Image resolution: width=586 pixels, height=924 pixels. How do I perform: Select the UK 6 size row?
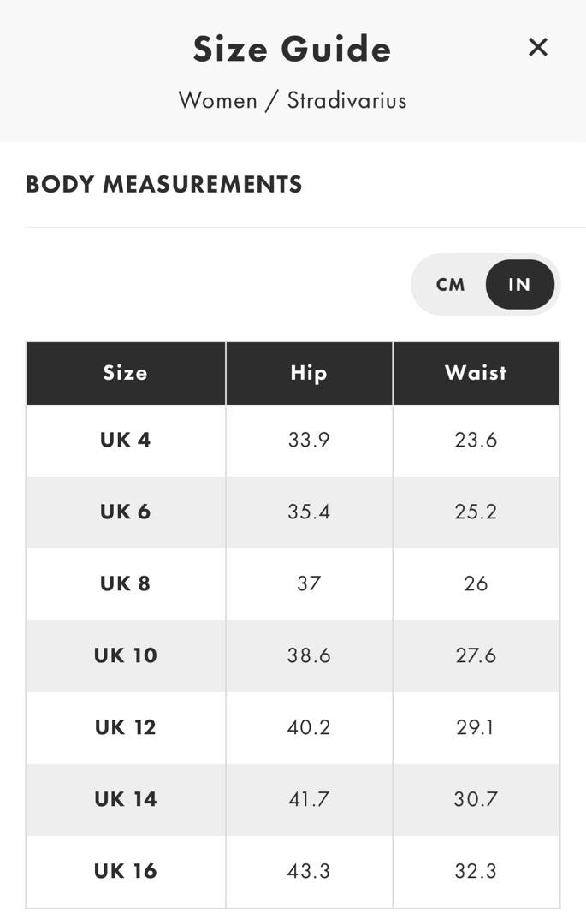[x=126, y=512]
